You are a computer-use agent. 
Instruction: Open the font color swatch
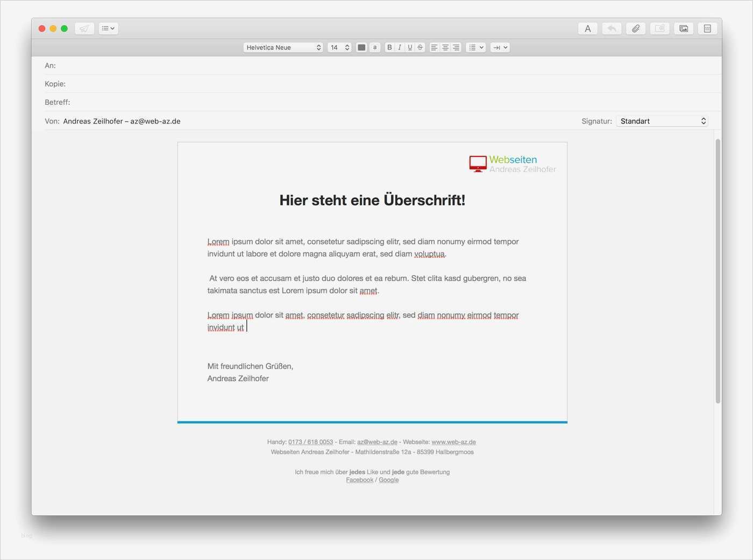tap(361, 47)
